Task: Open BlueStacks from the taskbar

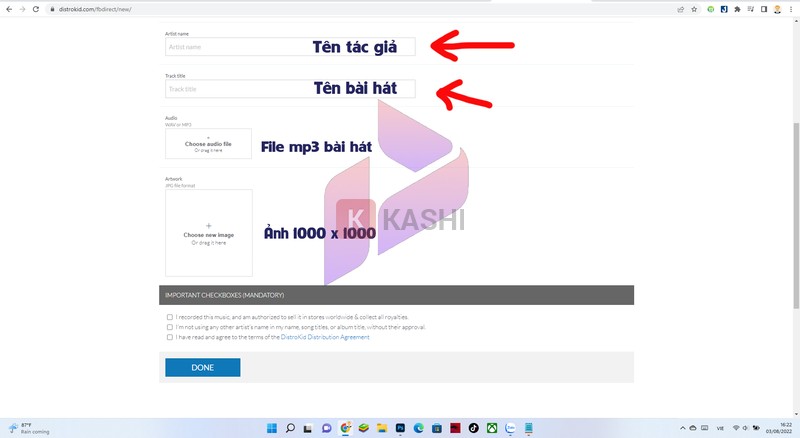Action: (363, 428)
